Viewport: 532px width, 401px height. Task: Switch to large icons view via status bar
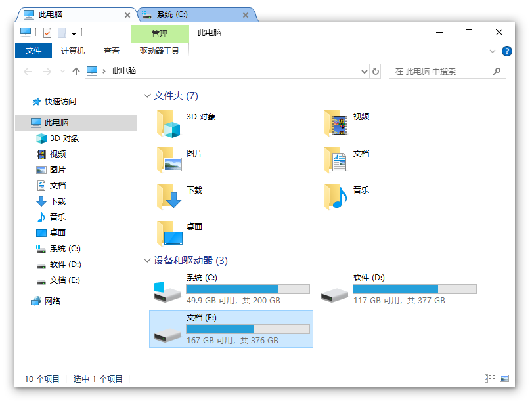tap(503, 378)
